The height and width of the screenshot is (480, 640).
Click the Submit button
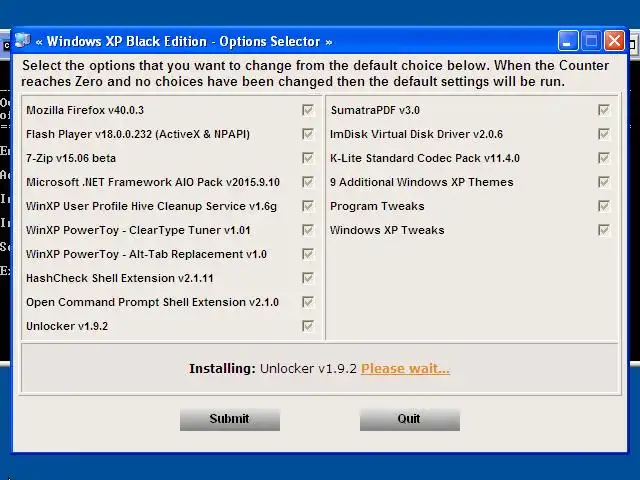pos(230,419)
